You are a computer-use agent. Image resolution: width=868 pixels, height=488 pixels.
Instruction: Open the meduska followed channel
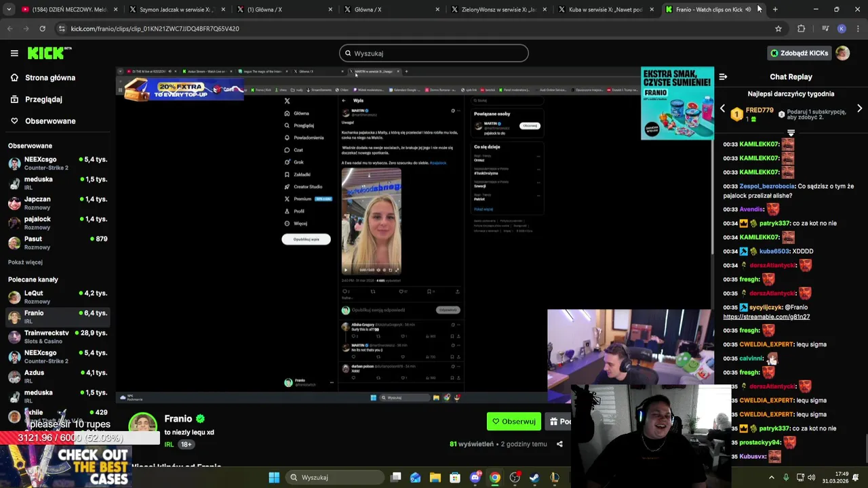coord(58,183)
